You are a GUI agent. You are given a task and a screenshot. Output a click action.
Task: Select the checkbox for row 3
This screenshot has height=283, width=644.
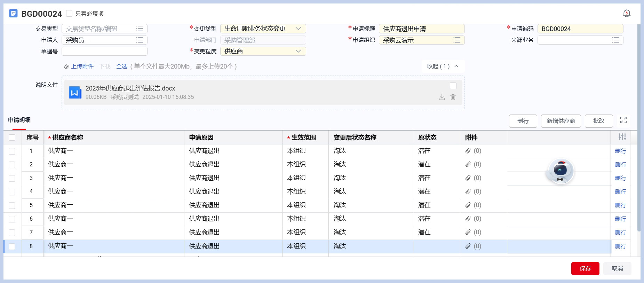[12, 178]
